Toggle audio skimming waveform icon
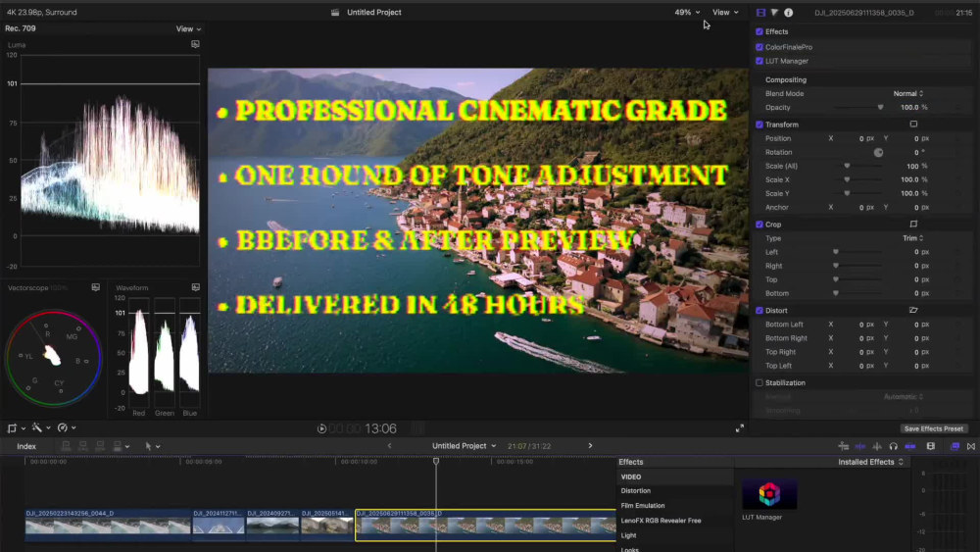Image resolution: width=980 pixels, height=552 pixels. [877, 446]
